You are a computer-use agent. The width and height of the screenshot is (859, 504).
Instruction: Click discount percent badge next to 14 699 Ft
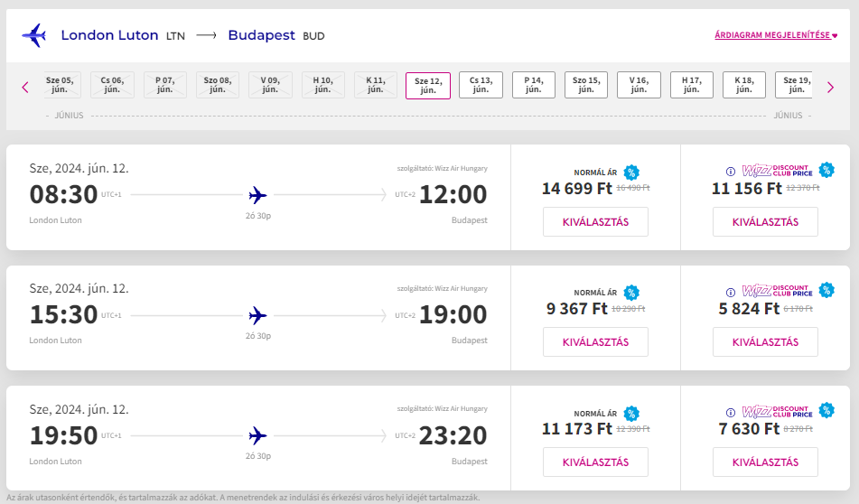pyautogui.click(x=631, y=173)
